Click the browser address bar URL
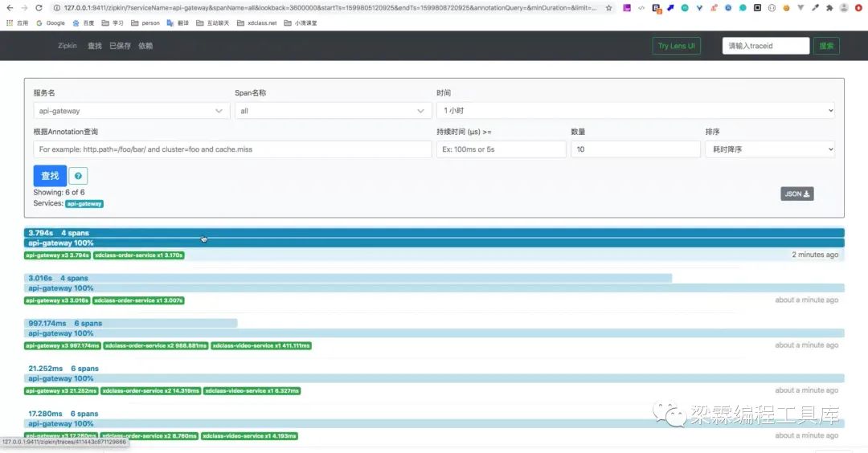 click(330, 8)
